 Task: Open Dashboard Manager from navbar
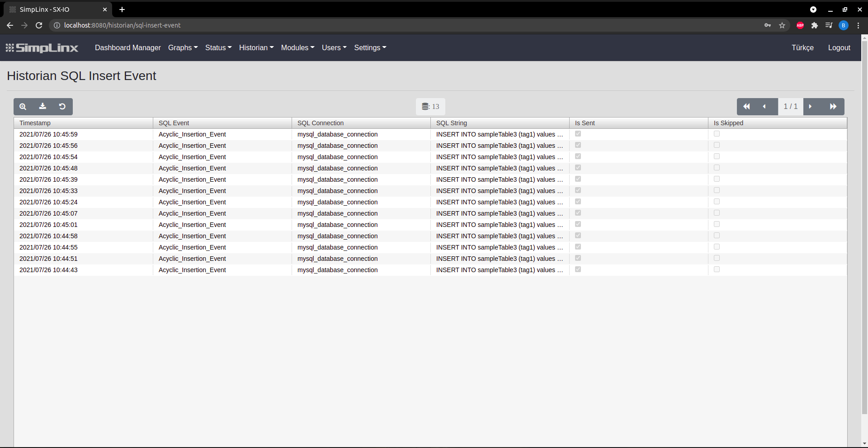point(127,47)
